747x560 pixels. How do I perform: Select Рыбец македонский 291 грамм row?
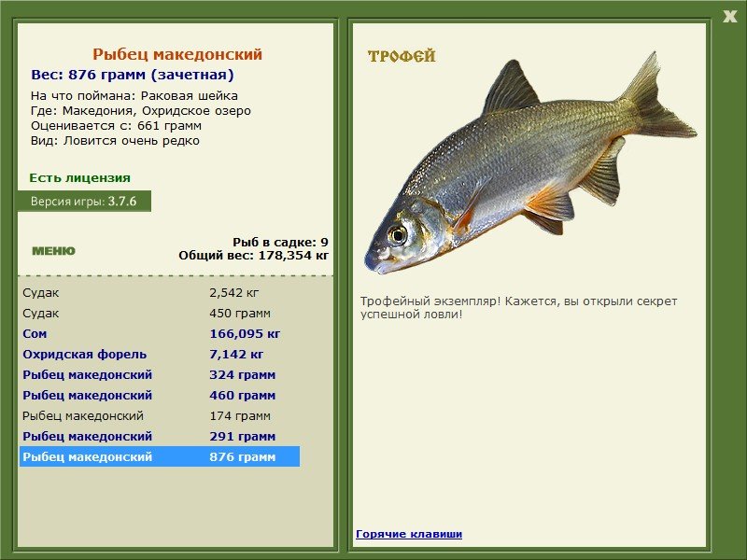160,436
